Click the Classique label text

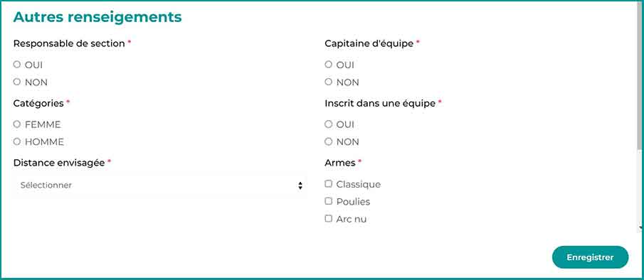tap(359, 185)
